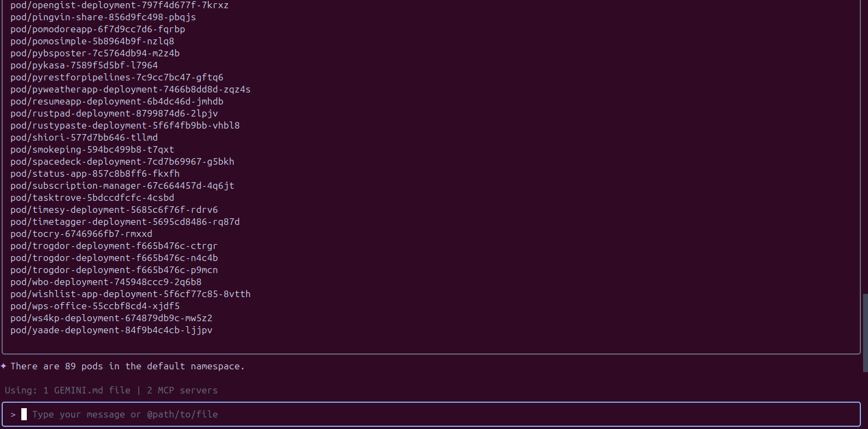Click the pod/wishlist-app-deployment line
The width and height of the screenshot is (868, 429).
(130, 294)
